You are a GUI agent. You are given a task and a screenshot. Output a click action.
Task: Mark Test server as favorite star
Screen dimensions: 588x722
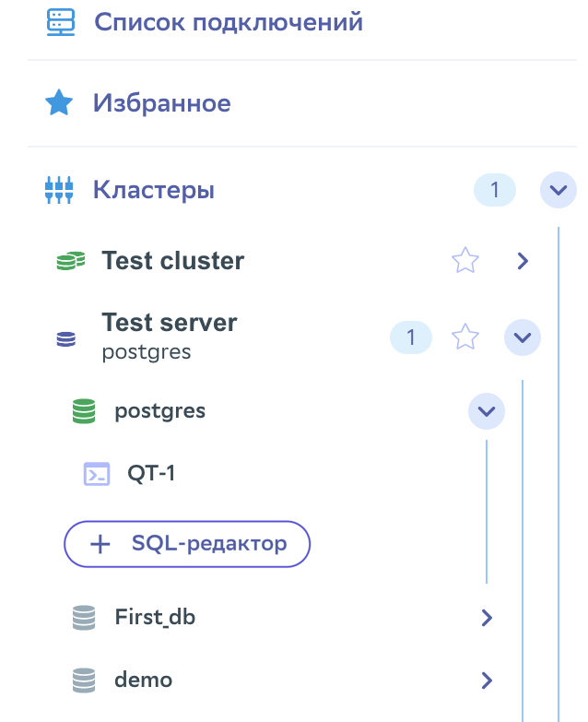tap(465, 337)
